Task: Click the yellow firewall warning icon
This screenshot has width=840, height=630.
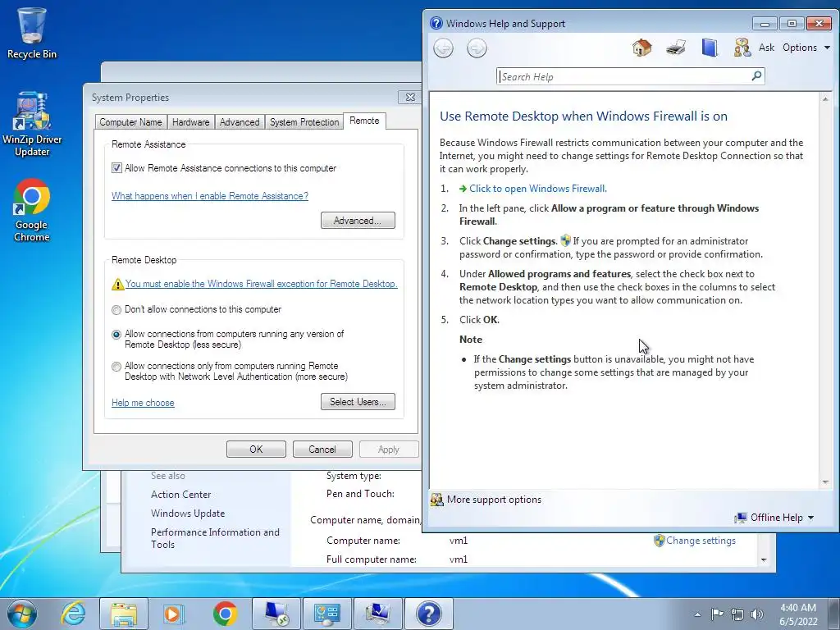Action: click(117, 284)
